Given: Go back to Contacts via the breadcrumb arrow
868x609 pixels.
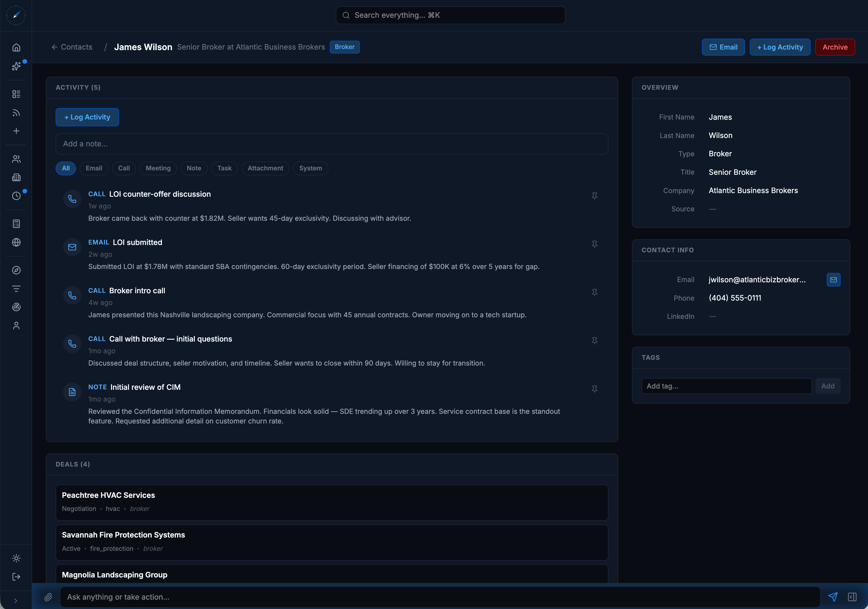Looking at the screenshot, I should tap(54, 47).
